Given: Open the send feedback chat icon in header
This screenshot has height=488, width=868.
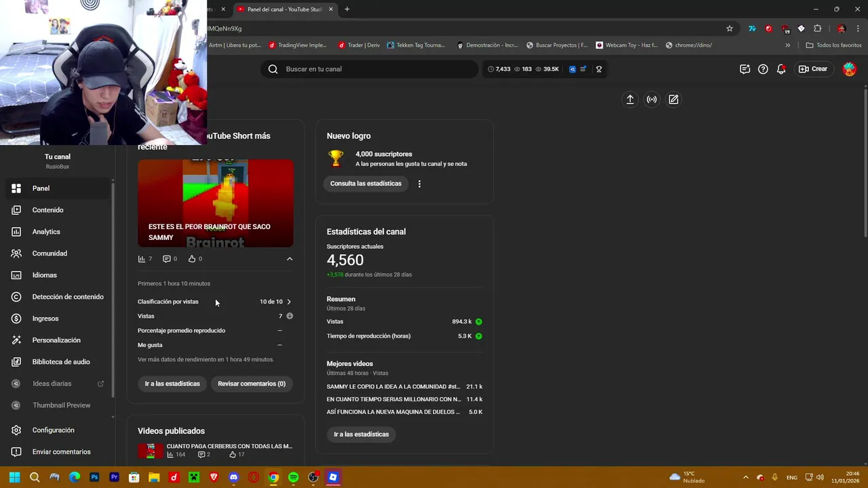Looking at the screenshot, I should tap(745, 69).
